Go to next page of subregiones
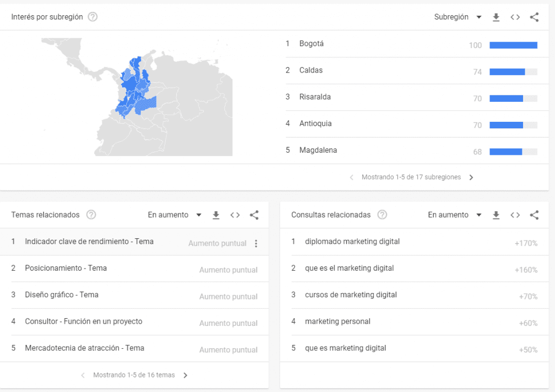This screenshot has height=392, width=555. [471, 178]
